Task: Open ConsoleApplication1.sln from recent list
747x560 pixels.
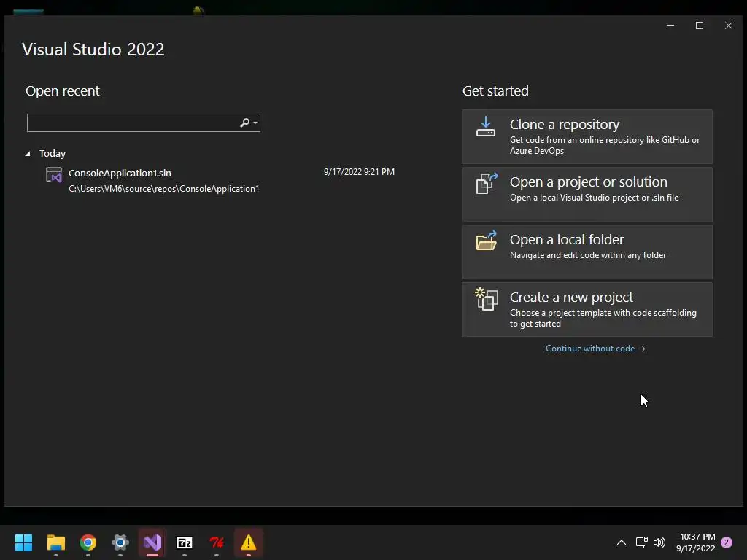Action: tap(220, 181)
